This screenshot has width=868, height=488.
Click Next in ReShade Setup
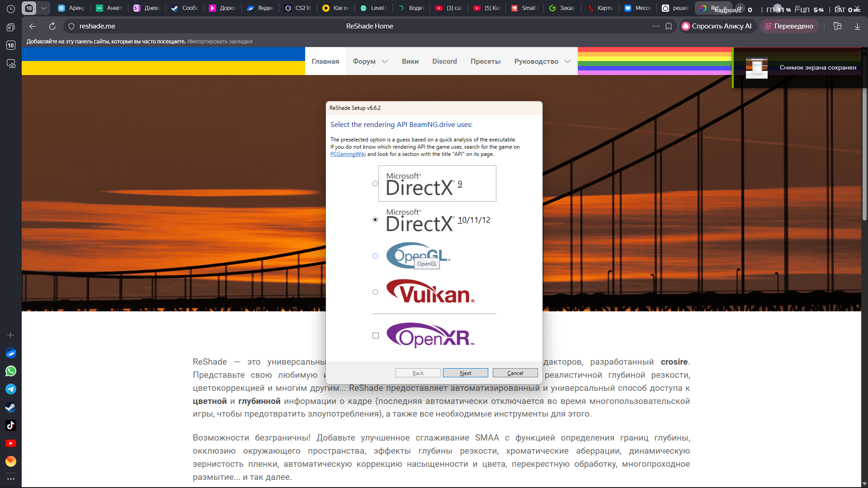click(466, 373)
